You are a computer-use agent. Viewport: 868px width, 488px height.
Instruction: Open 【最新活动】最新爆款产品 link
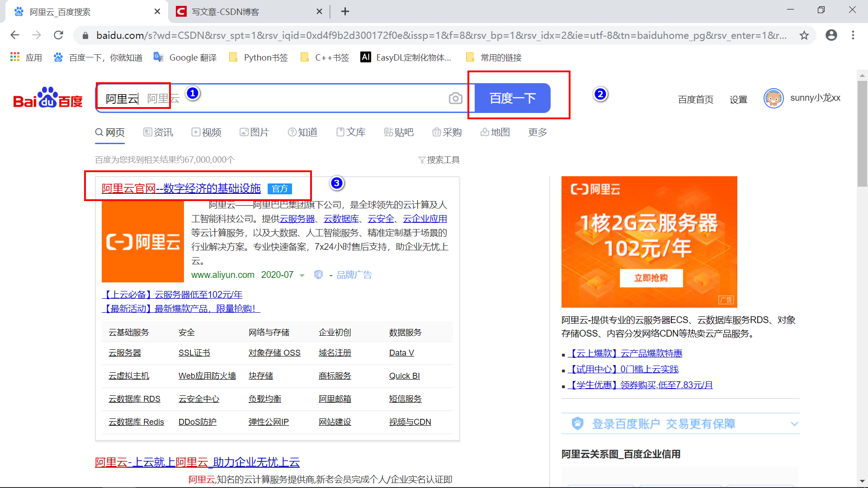[x=181, y=309]
